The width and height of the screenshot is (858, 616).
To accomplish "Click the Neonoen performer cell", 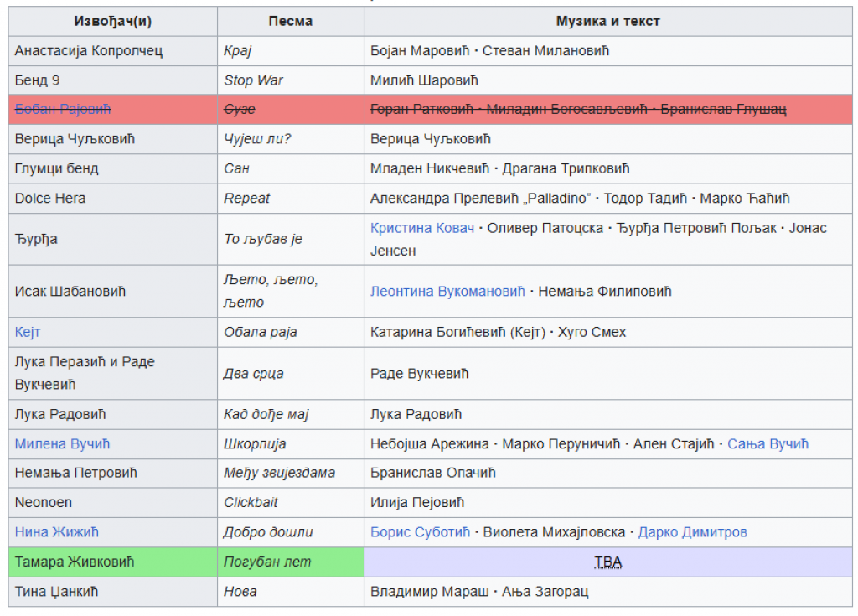I will pyautogui.click(x=44, y=502).
